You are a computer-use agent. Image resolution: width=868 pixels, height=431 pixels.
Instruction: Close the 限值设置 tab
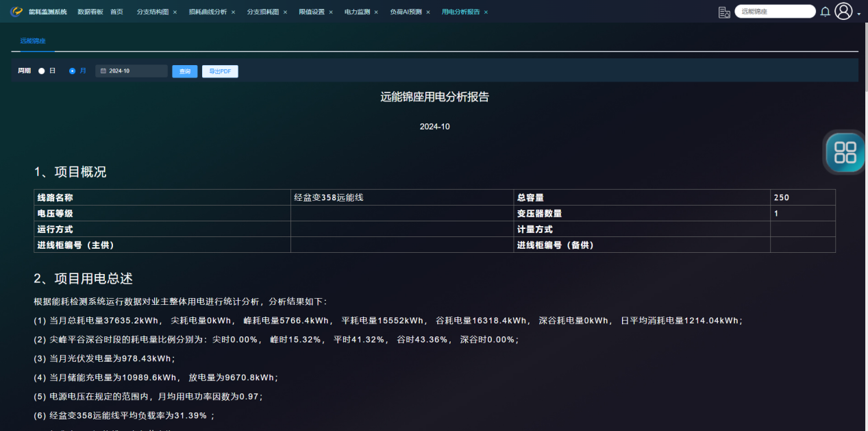(x=331, y=12)
